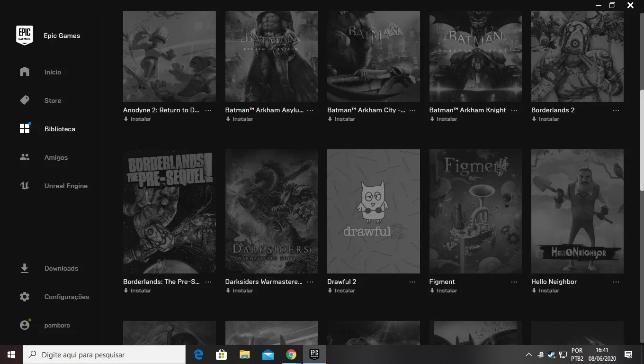
Task: Open the Amigos friends icon
Action: (25, 157)
